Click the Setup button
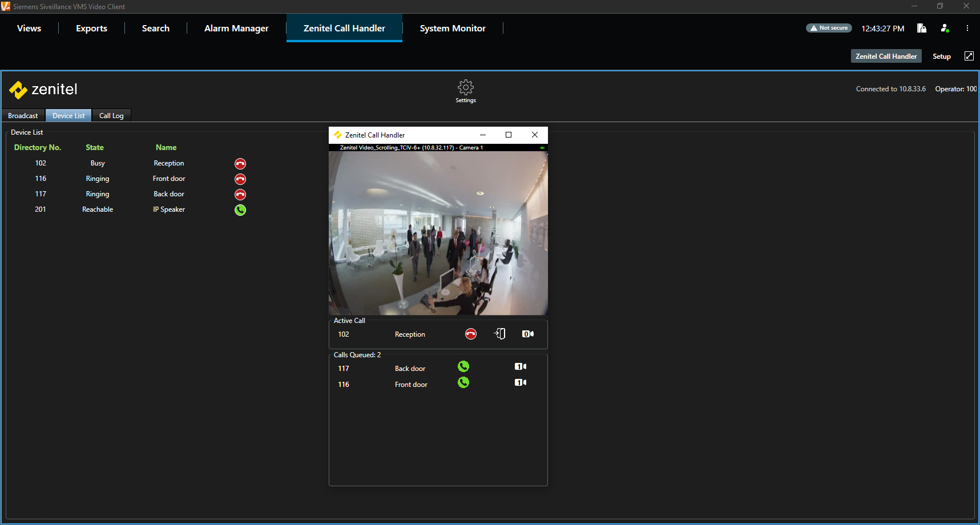 [x=941, y=56]
